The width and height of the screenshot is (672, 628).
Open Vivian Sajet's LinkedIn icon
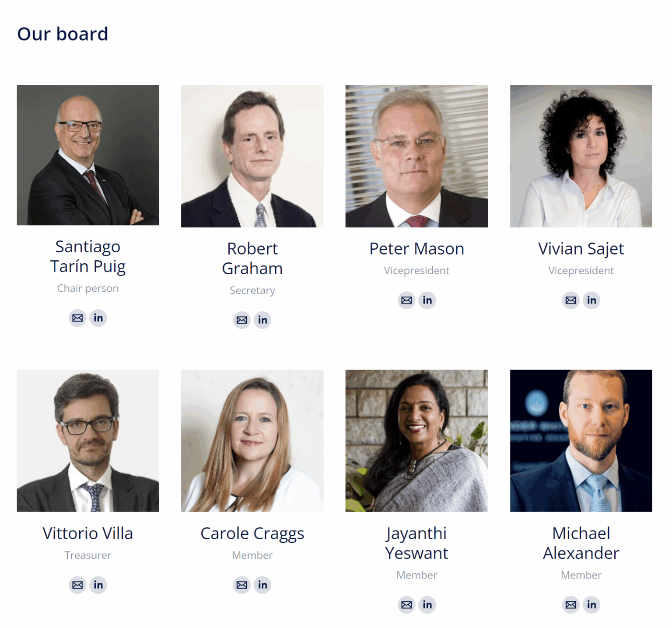pos(591,300)
